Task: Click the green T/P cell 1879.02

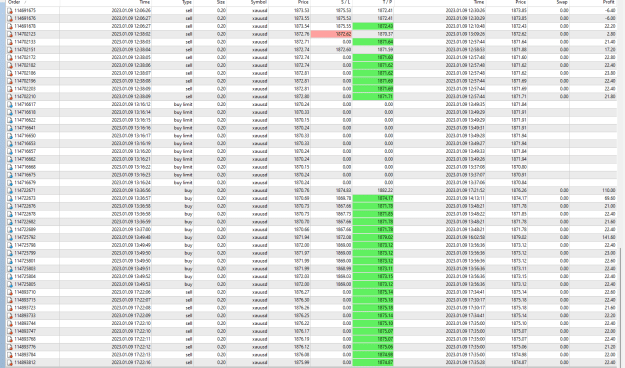Action: tap(373, 237)
